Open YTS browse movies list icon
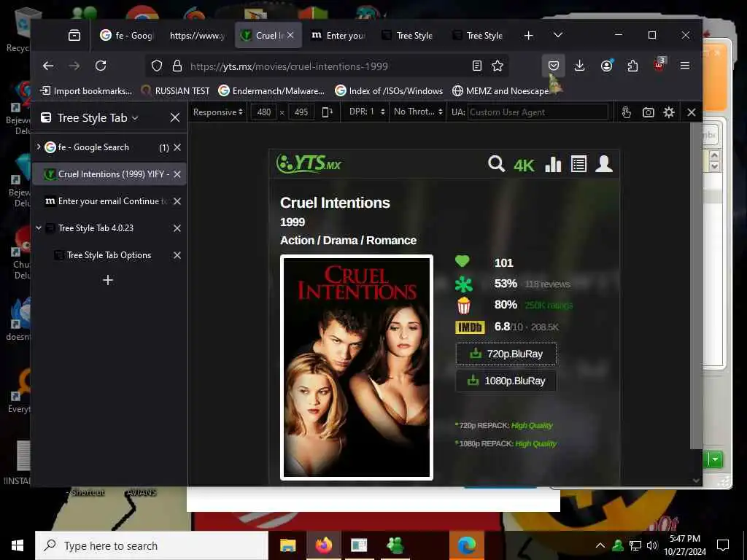 [x=578, y=164]
